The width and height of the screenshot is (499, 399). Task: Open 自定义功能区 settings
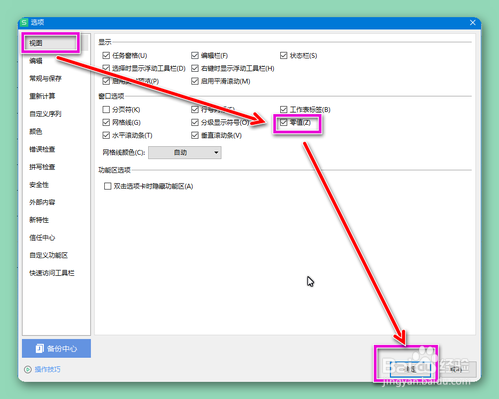(49, 255)
